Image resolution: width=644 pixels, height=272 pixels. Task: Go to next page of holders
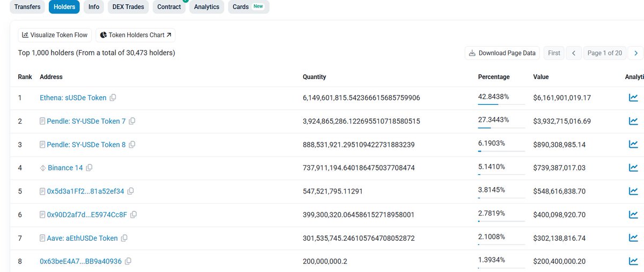pyautogui.click(x=635, y=53)
